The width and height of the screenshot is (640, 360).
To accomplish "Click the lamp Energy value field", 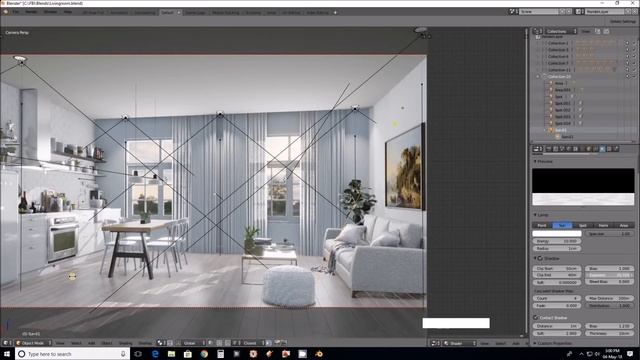I will (x=557, y=241).
